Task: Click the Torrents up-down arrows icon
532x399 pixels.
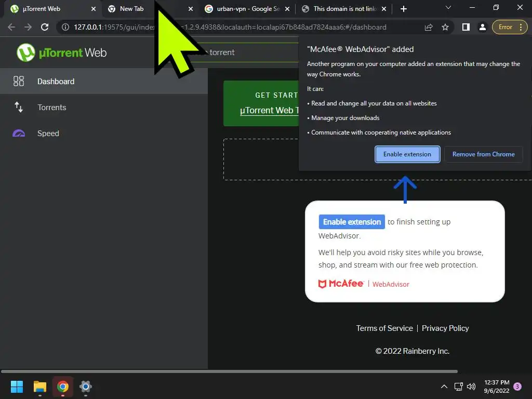Action: 19,107
